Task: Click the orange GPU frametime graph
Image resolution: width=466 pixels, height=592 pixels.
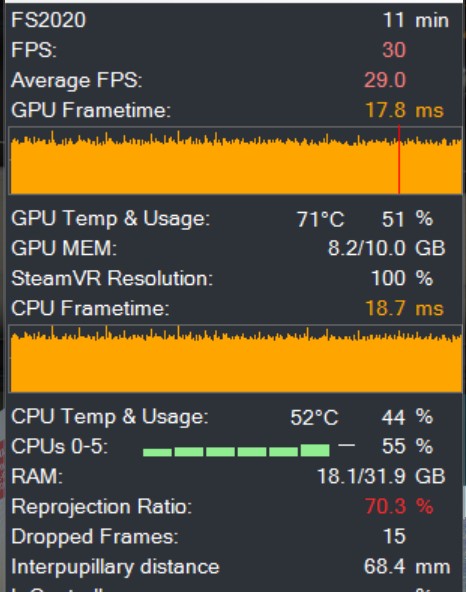Action: coord(236,161)
